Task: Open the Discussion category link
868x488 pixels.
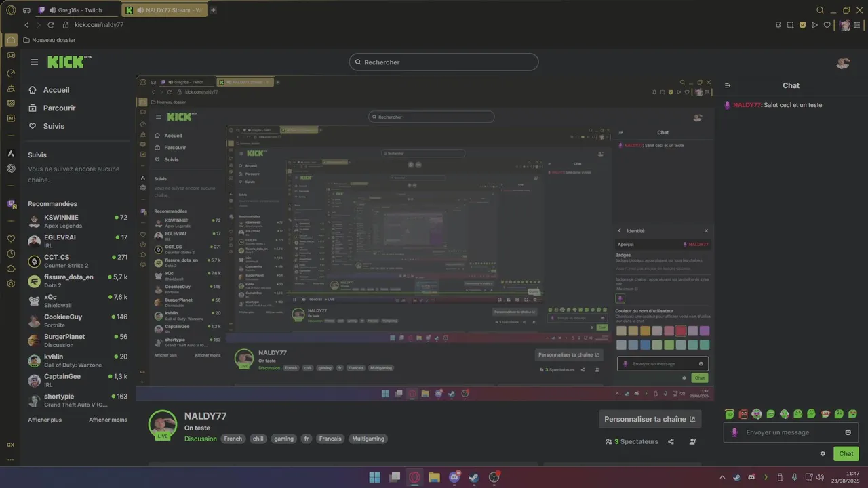Action: (201, 439)
